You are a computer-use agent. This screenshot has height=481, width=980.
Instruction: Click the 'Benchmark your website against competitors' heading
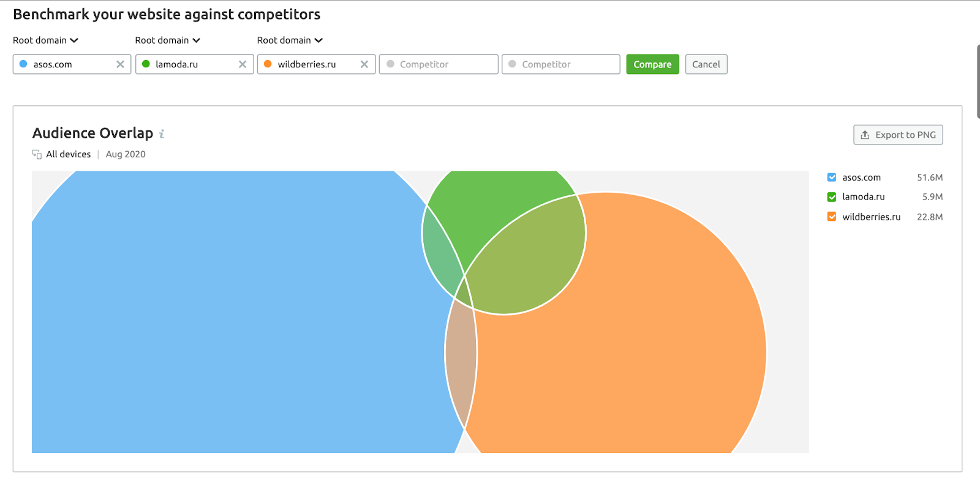pos(167,14)
